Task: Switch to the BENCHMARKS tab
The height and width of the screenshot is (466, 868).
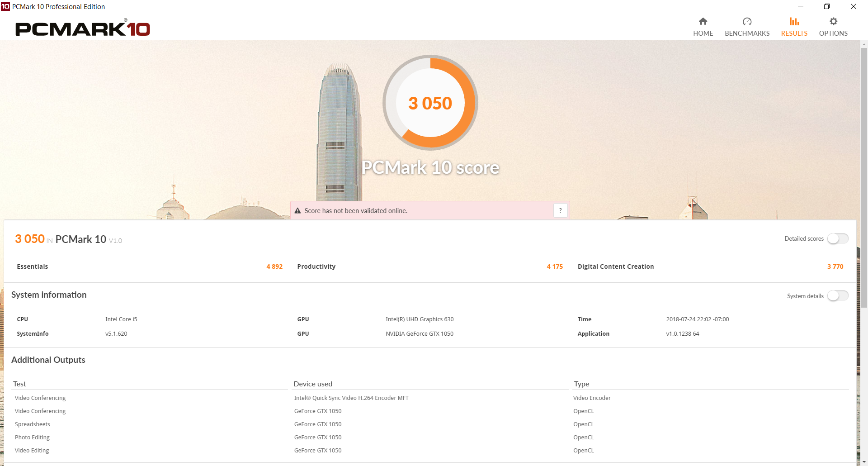Action: pos(747,33)
